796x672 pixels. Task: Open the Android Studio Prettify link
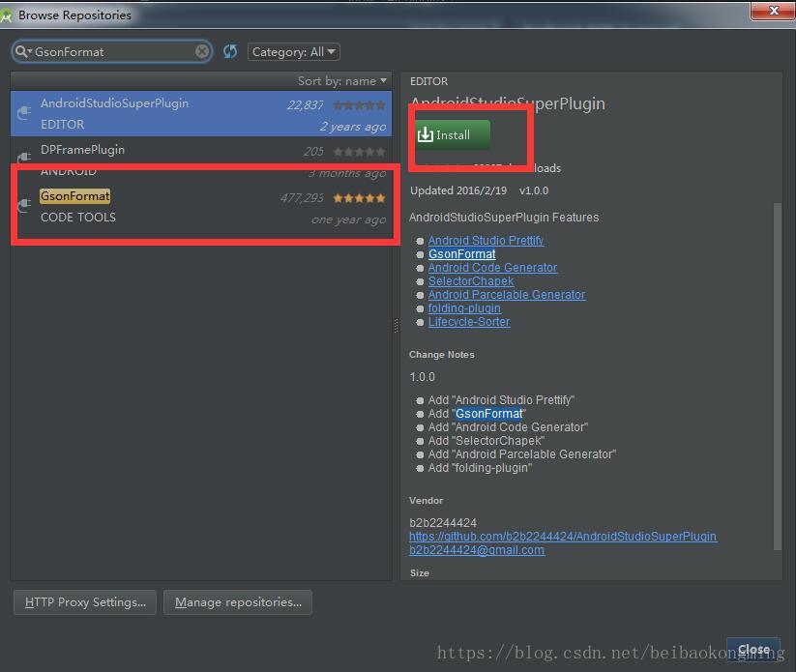tap(486, 241)
